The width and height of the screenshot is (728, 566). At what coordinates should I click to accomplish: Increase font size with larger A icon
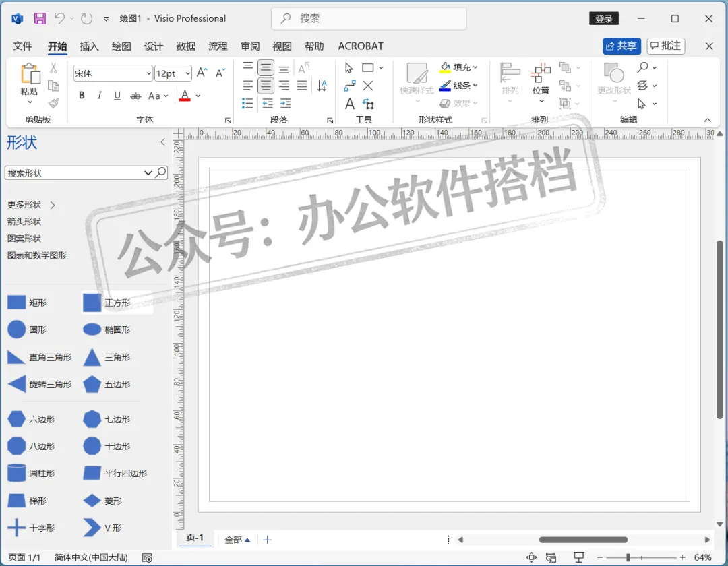[202, 73]
